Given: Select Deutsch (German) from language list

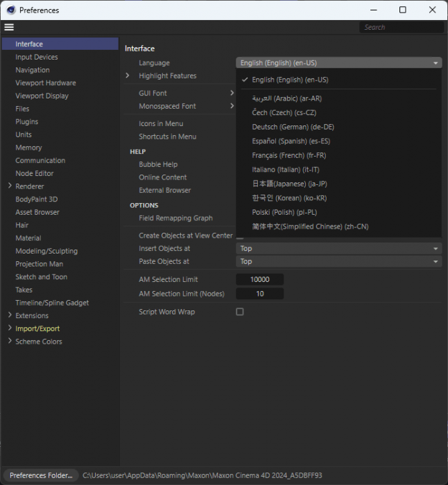Looking at the screenshot, I should pos(293,127).
